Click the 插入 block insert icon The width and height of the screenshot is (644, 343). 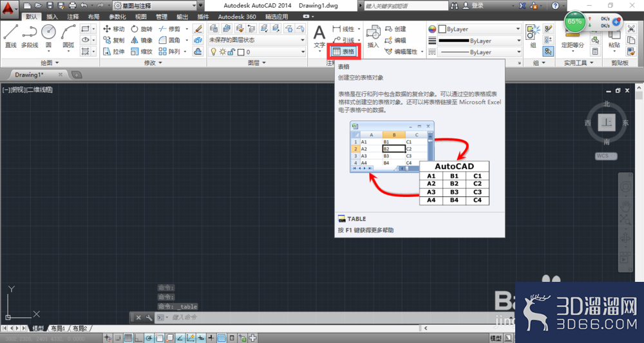pyautogui.click(x=373, y=36)
